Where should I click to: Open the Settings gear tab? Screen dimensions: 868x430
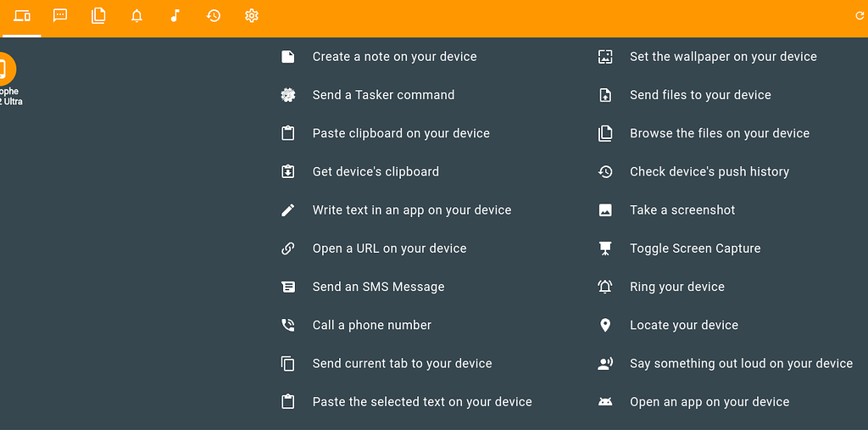coord(252,16)
